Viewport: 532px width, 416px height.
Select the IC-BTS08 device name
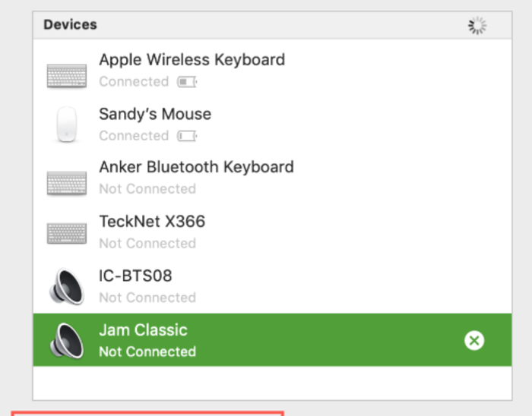click(x=135, y=276)
